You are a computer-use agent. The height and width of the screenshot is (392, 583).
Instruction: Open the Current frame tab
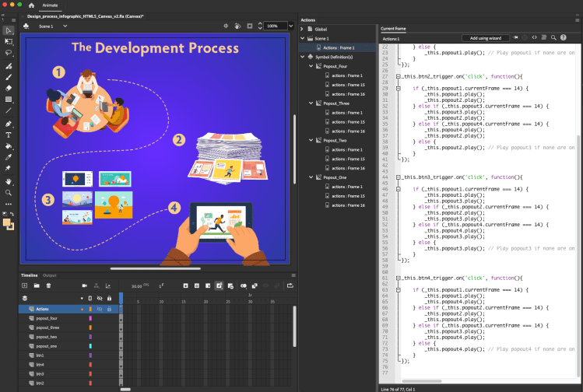tap(393, 29)
